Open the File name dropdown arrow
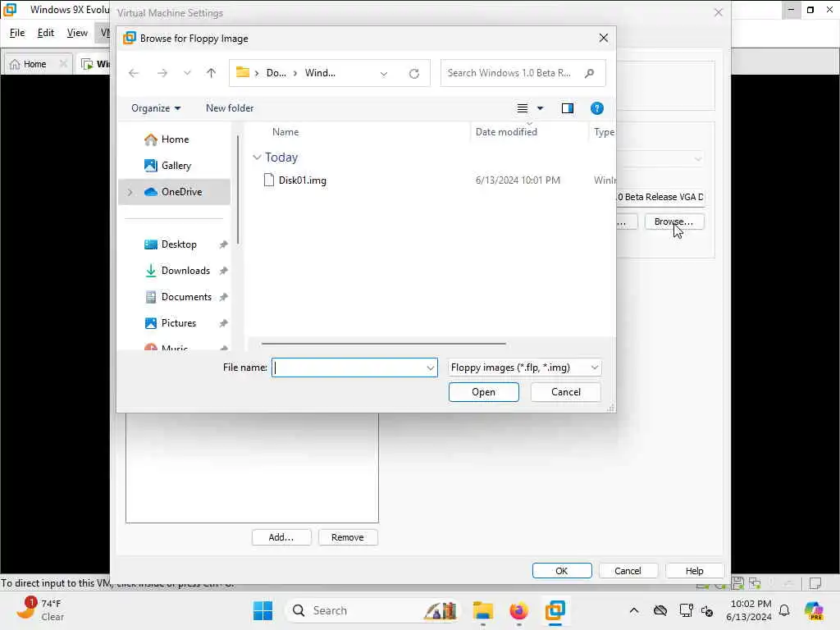The width and height of the screenshot is (840, 630). click(430, 367)
